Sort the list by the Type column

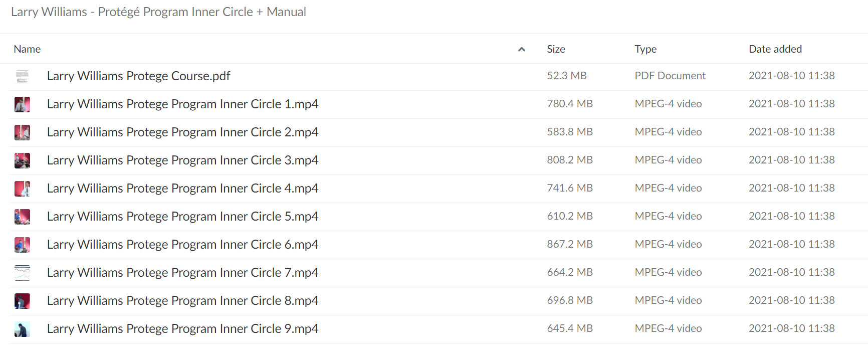[x=645, y=49]
